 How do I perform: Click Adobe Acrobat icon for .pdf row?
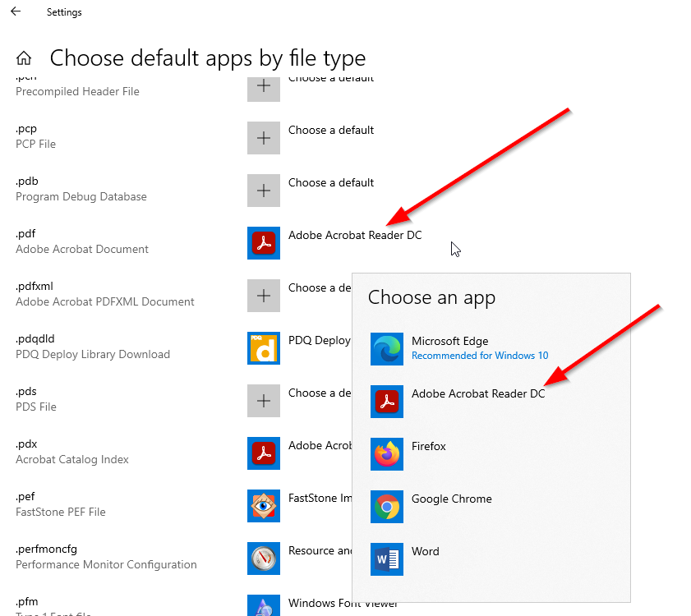[x=264, y=243]
